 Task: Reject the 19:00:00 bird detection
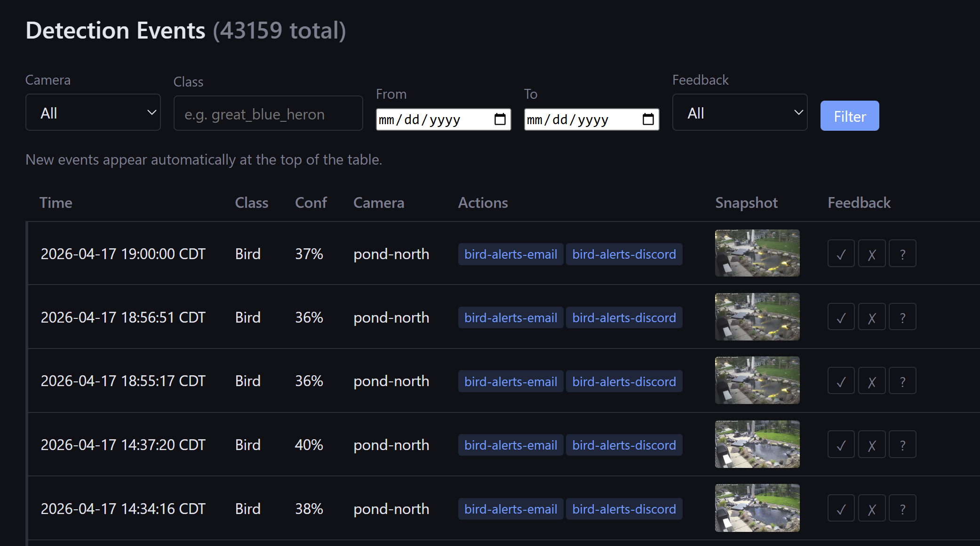tap(871, 253)
